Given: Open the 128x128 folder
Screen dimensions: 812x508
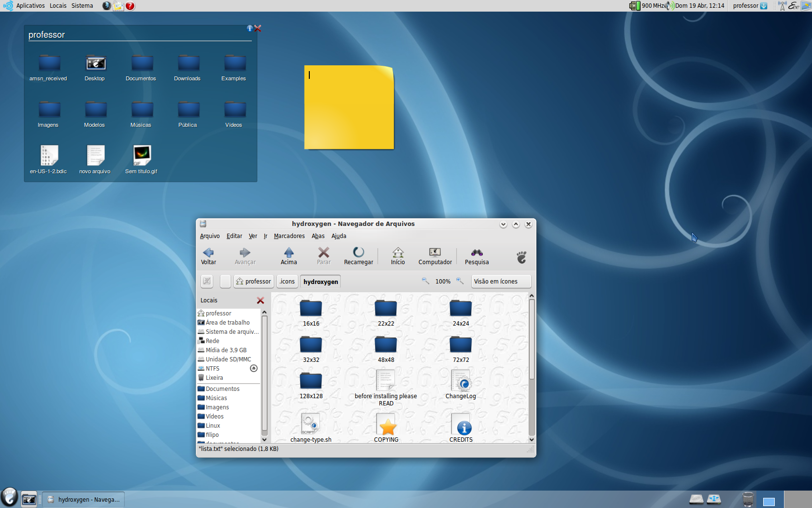Looking at the screenshot, I should pyautogui.click(x=311, y=386).
